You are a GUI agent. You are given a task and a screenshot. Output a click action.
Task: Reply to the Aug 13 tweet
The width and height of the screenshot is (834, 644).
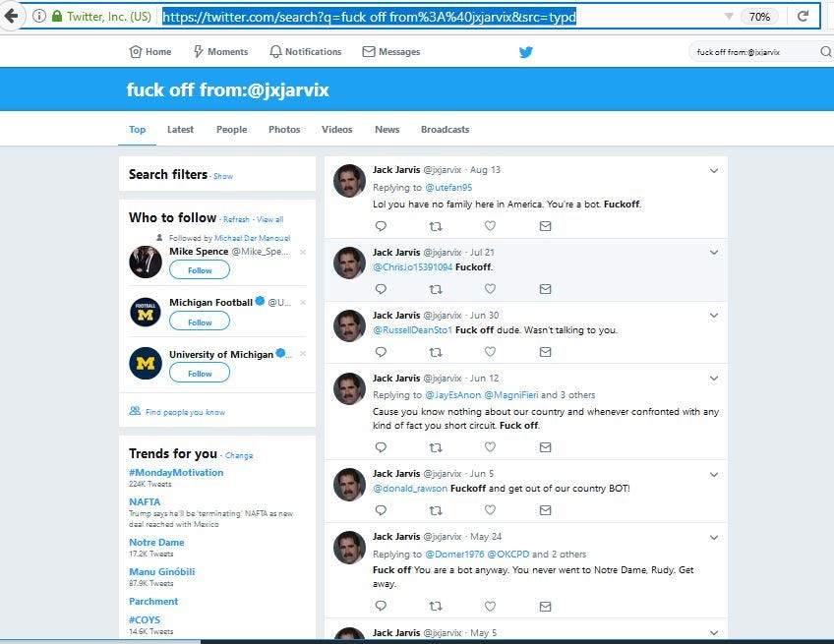point(381,226)
